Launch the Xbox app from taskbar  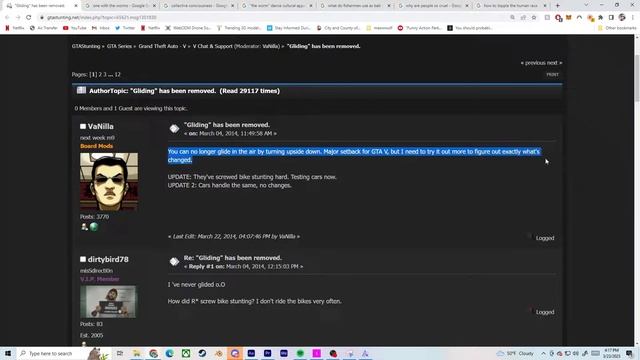pyautogui.click(x=186, y=353)
